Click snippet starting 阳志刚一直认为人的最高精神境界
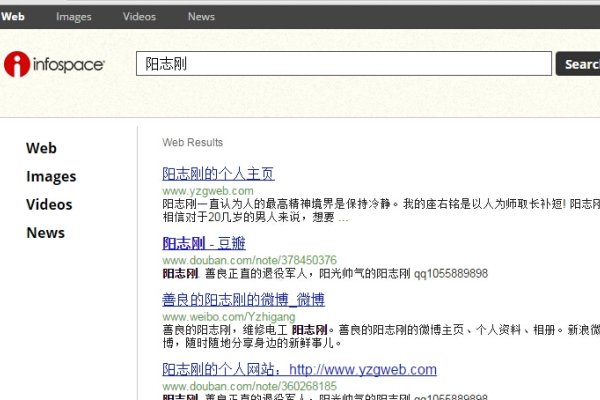This screenshot has width=600, height=400. point(381,211)
